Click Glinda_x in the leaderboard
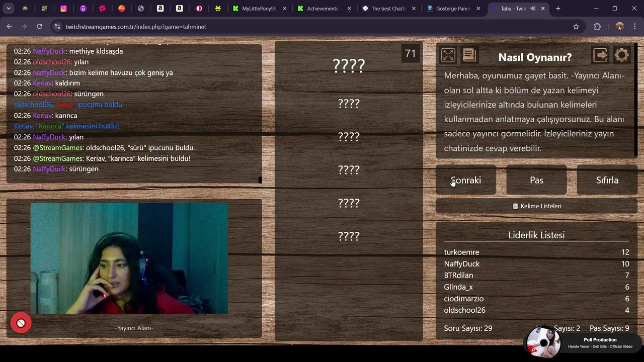 (x=458, y=287)
